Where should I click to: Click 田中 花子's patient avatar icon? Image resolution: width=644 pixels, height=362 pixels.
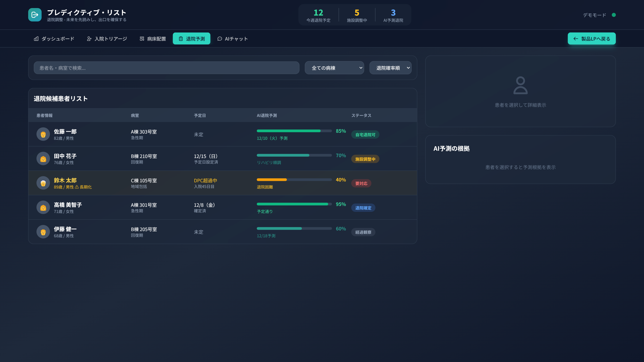click(x=43, y=159)
